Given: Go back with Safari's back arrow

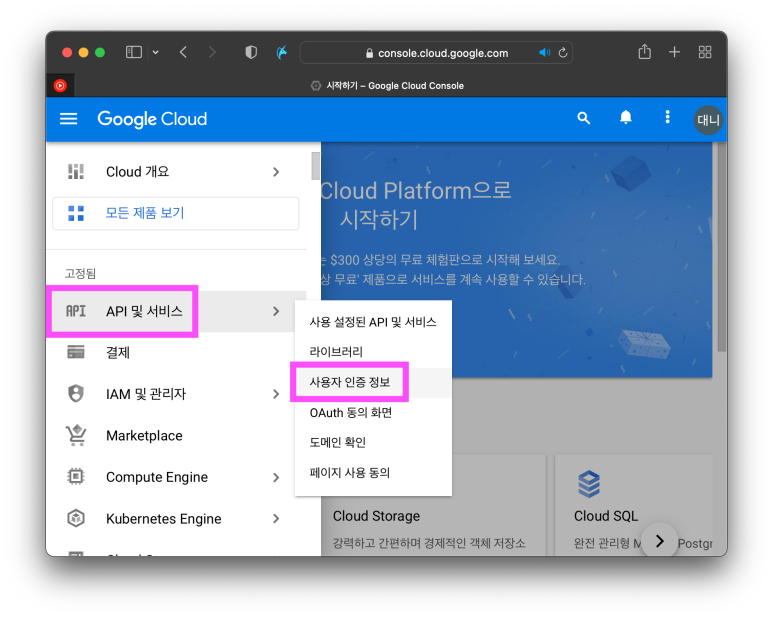Looking at the screenshot, I should pos(183,52).
